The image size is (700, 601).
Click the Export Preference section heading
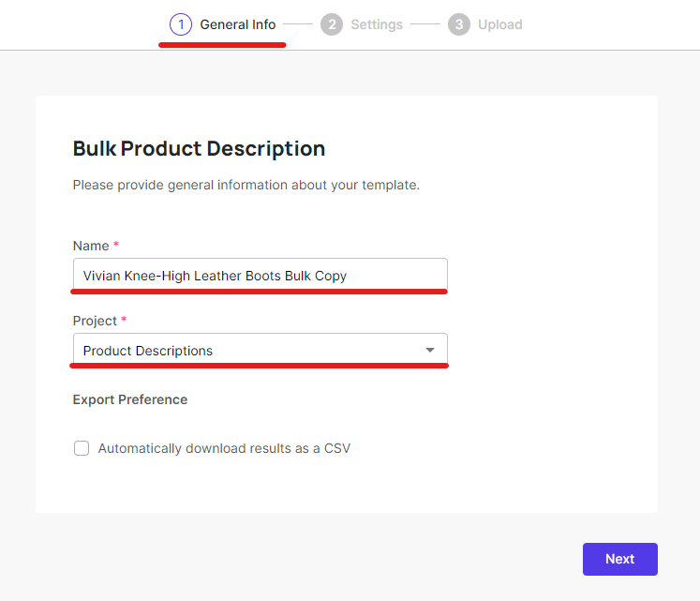(x=130, y=399)
